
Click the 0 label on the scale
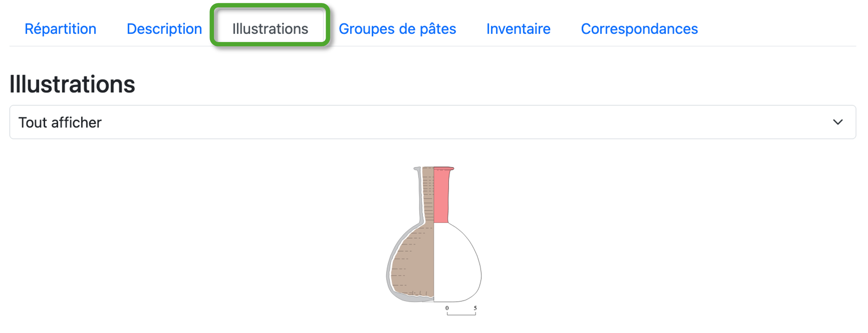(x=447, y=308)
